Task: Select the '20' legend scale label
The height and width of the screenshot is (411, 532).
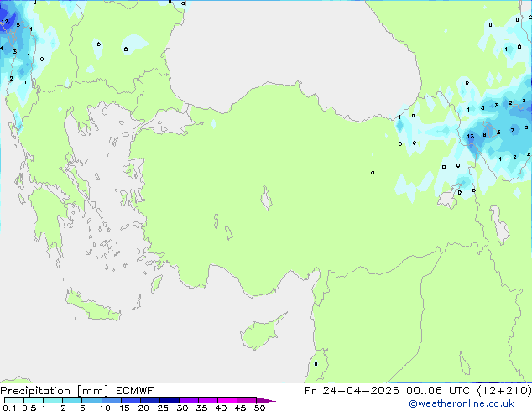Action: [x=143, y=408]
